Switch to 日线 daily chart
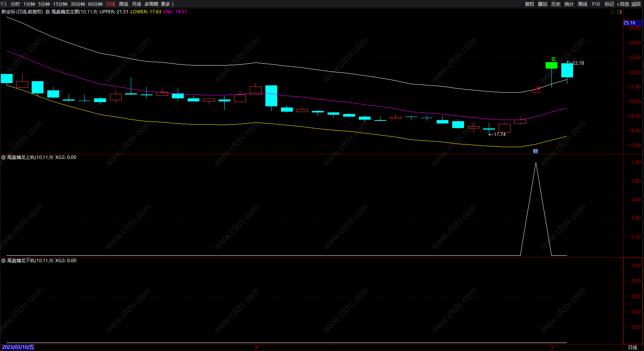 111,4
